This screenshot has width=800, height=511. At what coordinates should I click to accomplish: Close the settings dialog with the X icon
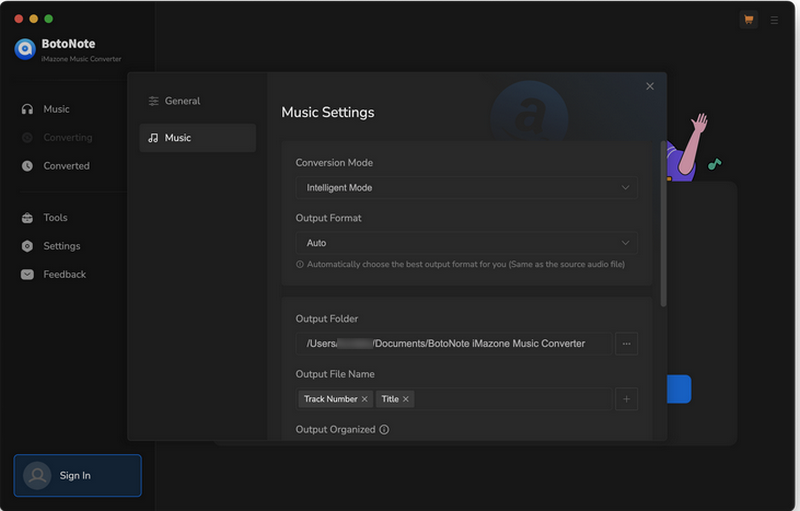[649, 86]
